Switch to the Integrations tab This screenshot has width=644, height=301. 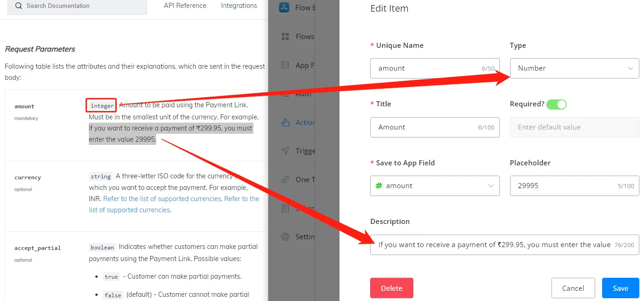[239, 6]
